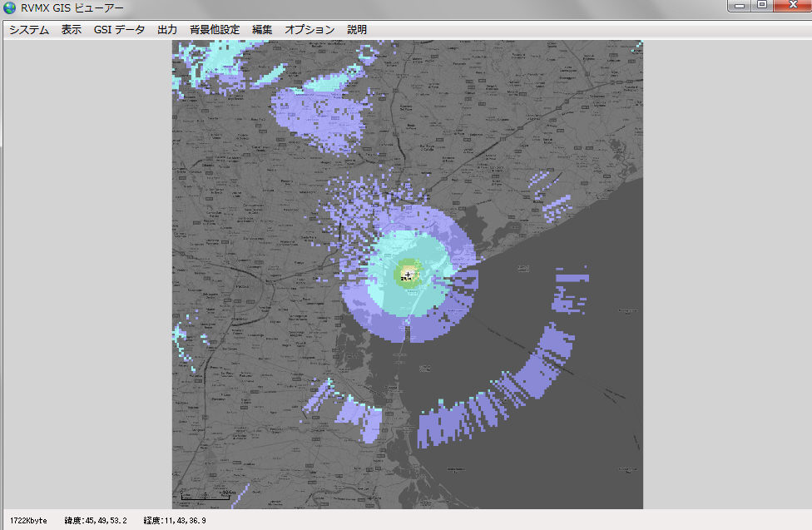Open the 表示 menu
The width and height of the screenshot is (812, 530).
tap(72, 30)
